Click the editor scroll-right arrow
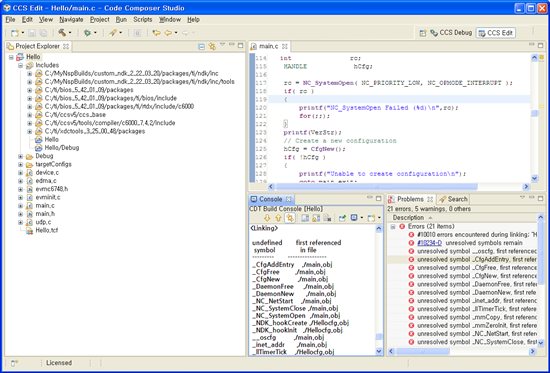550x373 pixels. click(526, 187)
